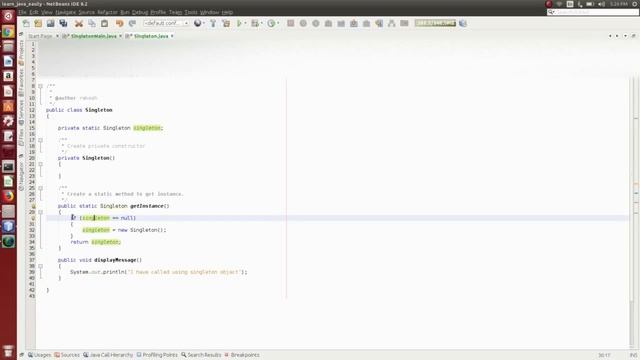Select the Singleton.java editor tab
The image size is (640, 360).
click(x=151, y=36)
